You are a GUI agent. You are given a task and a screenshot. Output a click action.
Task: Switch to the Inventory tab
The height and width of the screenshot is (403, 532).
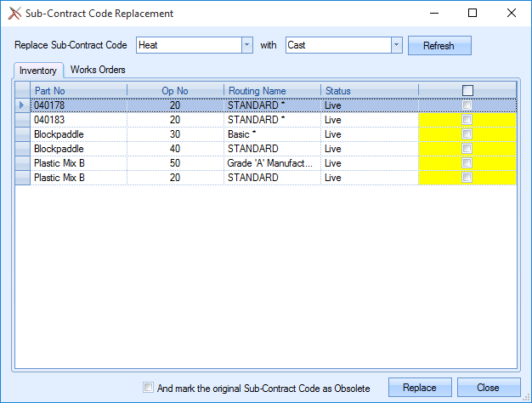38,70
